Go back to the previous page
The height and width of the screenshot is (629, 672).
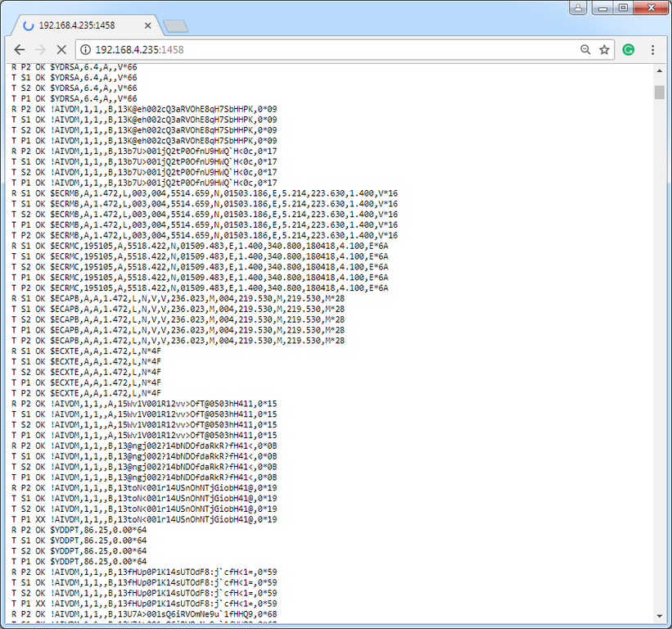[20, 50]
